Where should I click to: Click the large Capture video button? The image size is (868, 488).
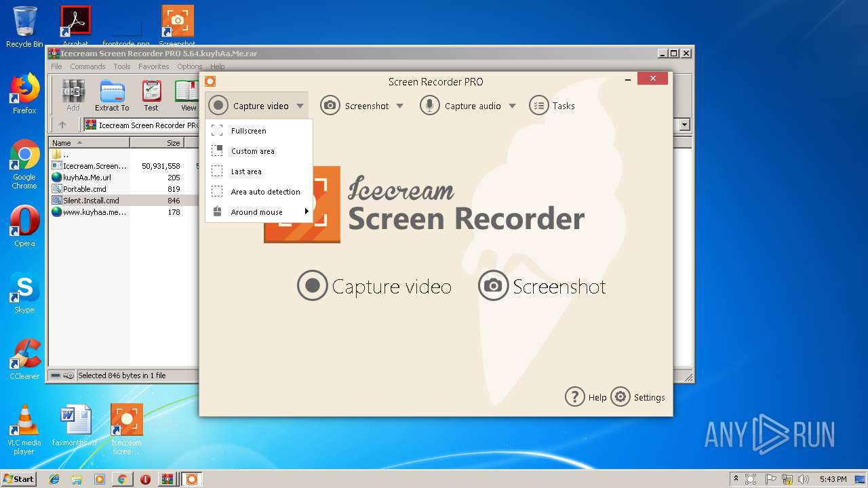tap(374, 286)
